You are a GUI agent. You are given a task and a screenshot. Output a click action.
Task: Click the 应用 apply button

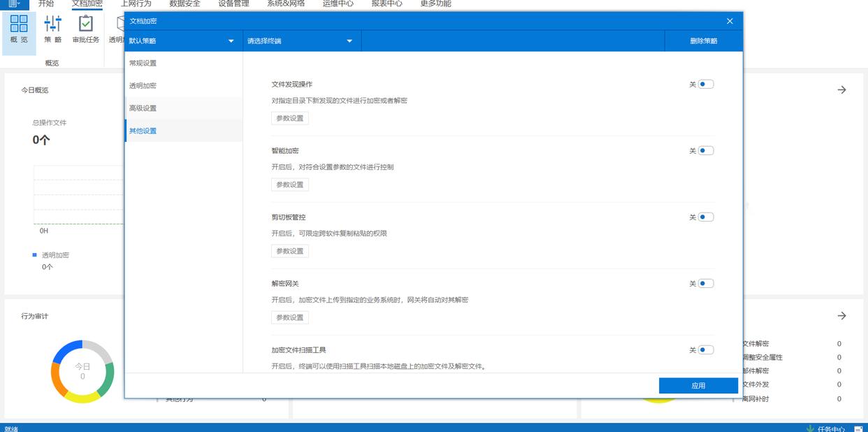pos(698,386)
